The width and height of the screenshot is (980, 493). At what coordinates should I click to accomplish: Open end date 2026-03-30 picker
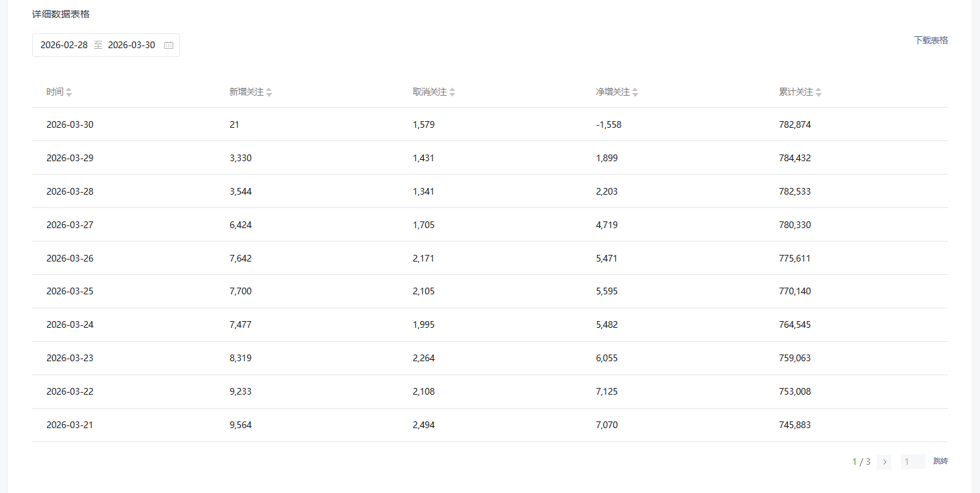(131, 45)
